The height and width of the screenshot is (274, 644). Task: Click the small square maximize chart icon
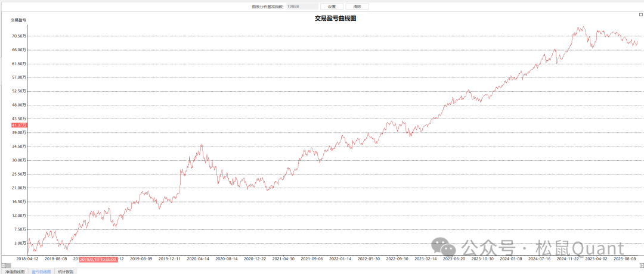click(640, 14)
